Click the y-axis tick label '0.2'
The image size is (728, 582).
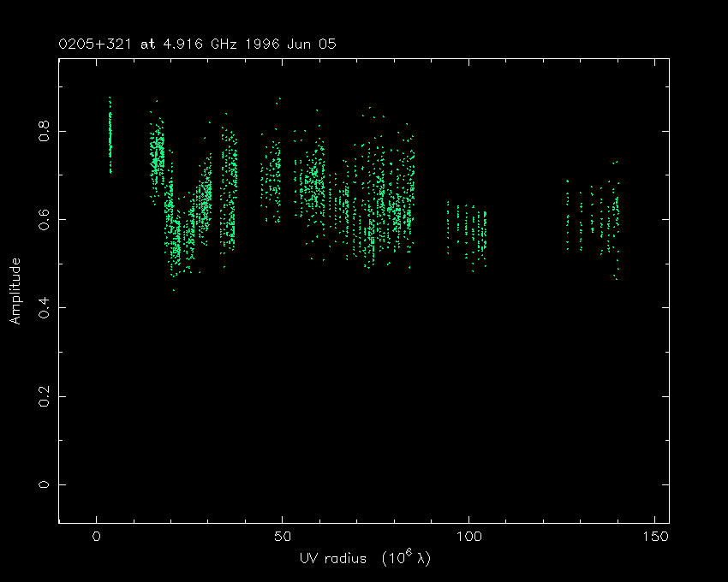[45, 396]
